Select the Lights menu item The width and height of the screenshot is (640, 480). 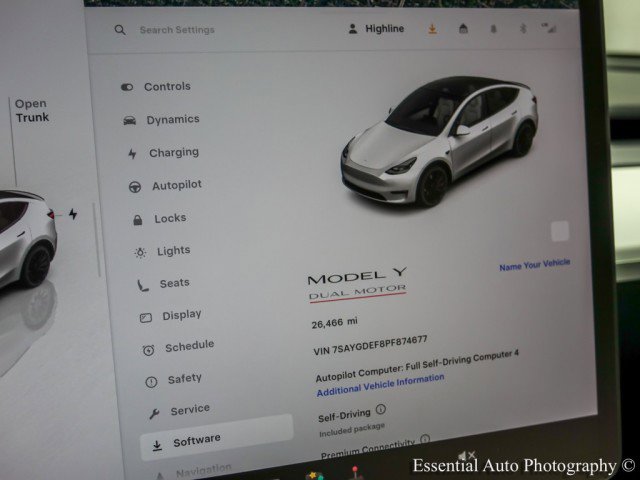coord(162,251)
